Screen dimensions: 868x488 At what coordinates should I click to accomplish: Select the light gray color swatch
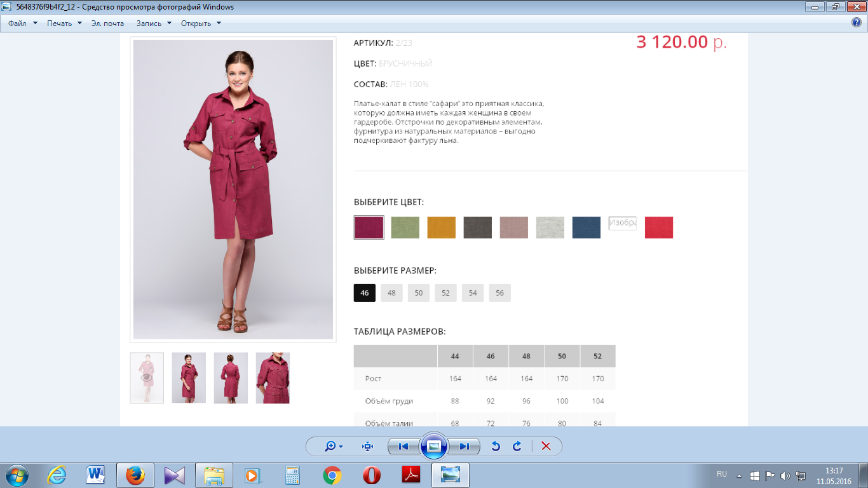tap(550, 227)
